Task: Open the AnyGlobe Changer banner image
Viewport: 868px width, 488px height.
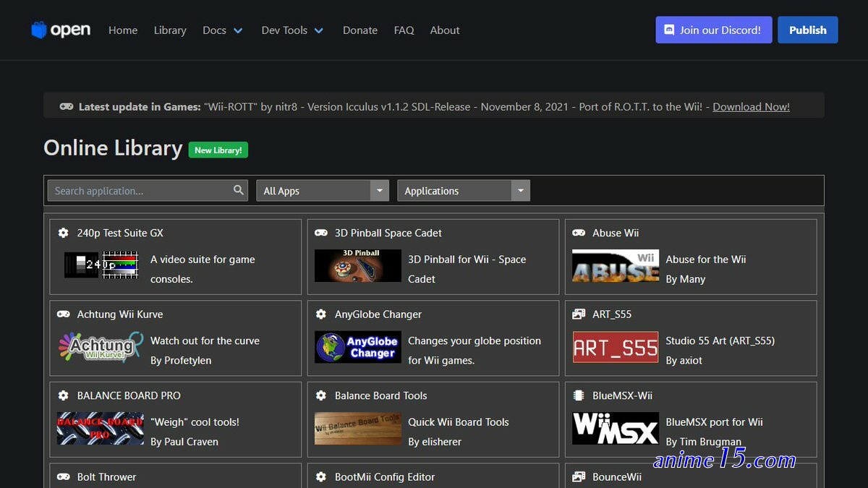Action: pyautogui.click(x=357, y=347)
